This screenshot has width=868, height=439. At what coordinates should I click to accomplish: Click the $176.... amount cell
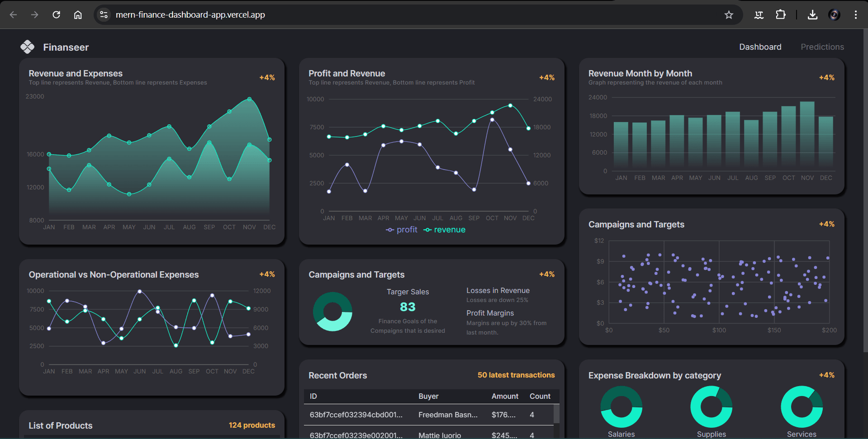(503, 415)
